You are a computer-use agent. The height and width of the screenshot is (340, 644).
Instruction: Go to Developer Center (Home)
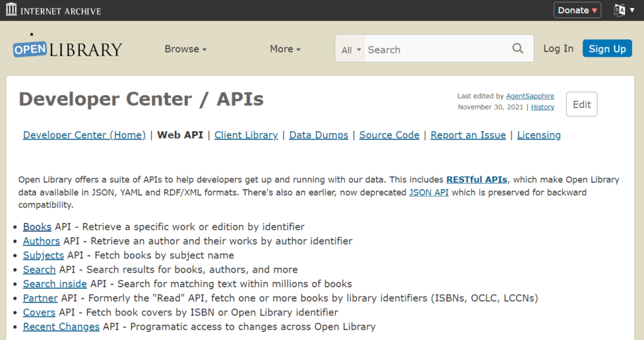click(x=84, y=135)
